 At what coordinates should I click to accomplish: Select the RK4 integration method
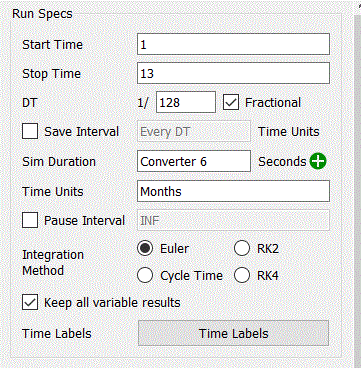[x=242, y=276]
